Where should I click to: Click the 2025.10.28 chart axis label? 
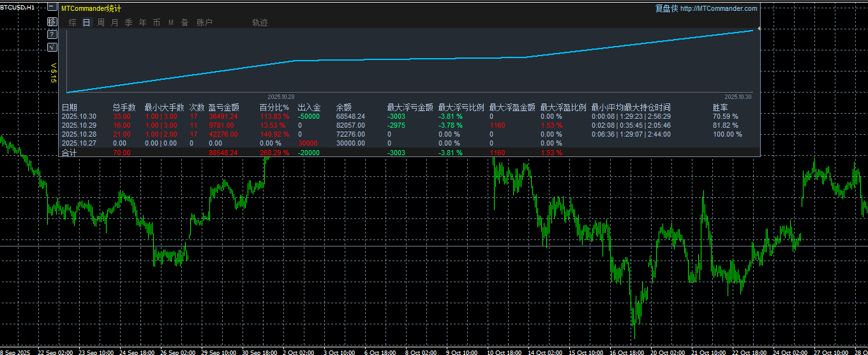click(281, 96)
